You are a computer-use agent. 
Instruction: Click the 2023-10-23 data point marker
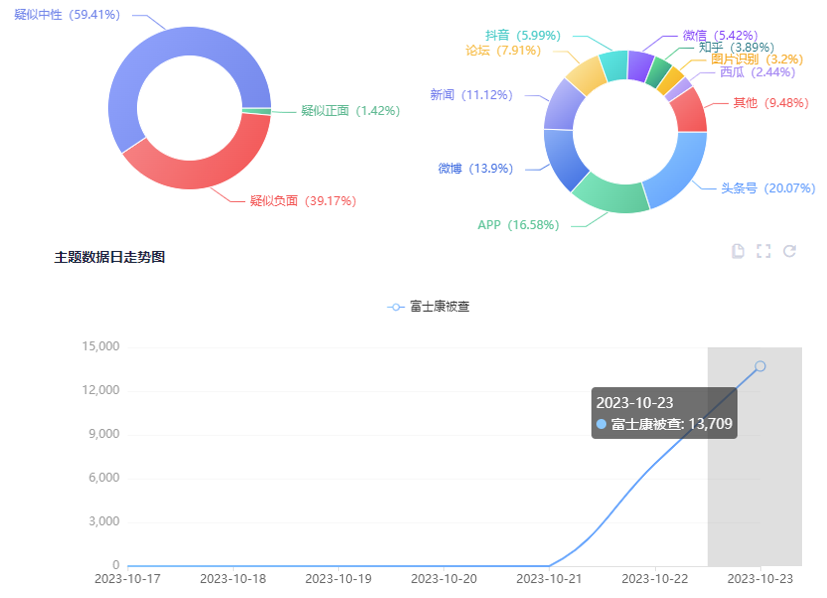click(760, 366)
